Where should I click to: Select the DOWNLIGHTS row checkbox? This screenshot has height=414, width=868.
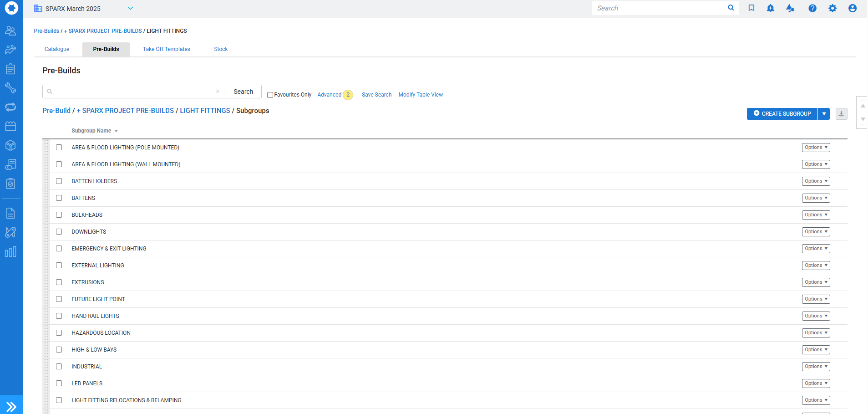click(59, 232)
